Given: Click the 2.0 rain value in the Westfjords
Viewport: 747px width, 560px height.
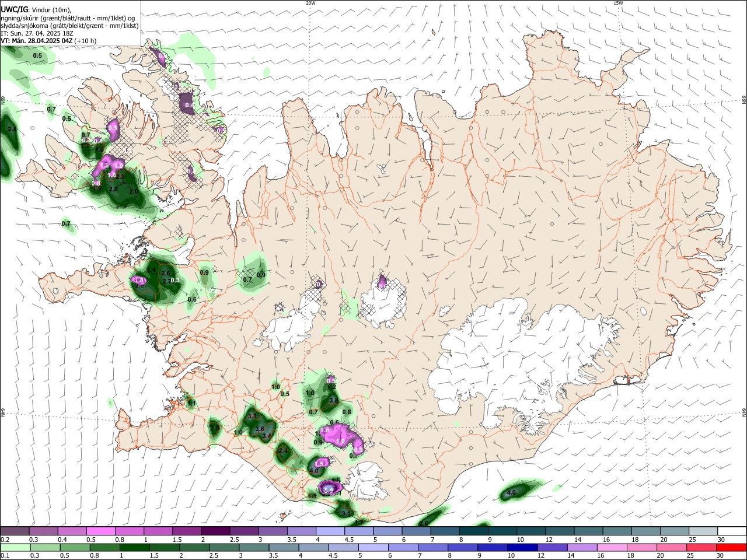Looking at the screenshot, I should (134, 191).
